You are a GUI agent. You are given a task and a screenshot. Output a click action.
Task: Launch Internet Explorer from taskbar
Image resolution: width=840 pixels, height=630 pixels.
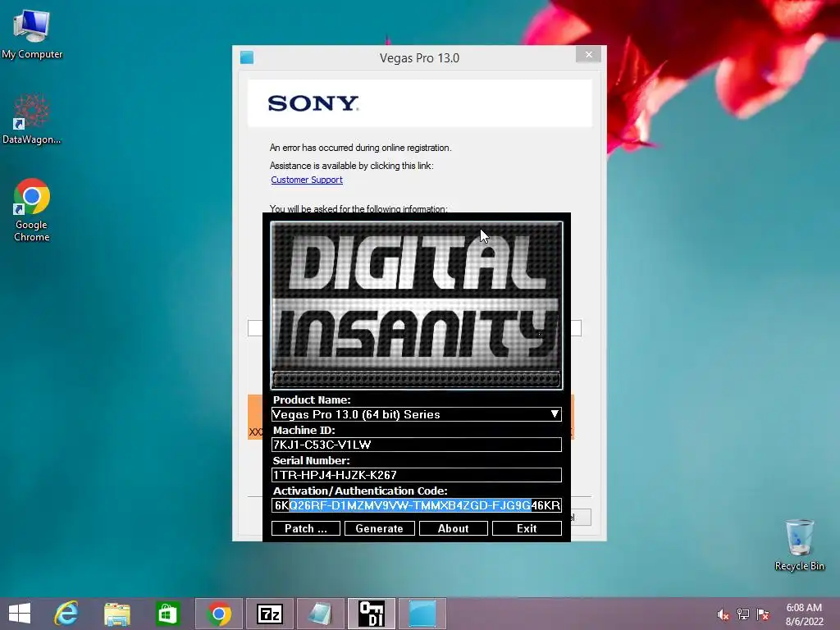tap(66, 614)
